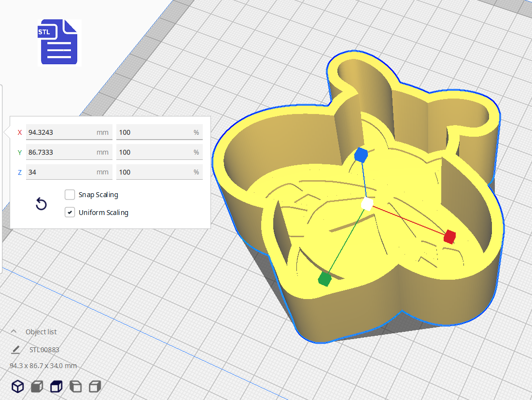Click the rename pencil icon beside STL00883
The height and width of the screenshot is (400, 532).
[x=16, y=349]
